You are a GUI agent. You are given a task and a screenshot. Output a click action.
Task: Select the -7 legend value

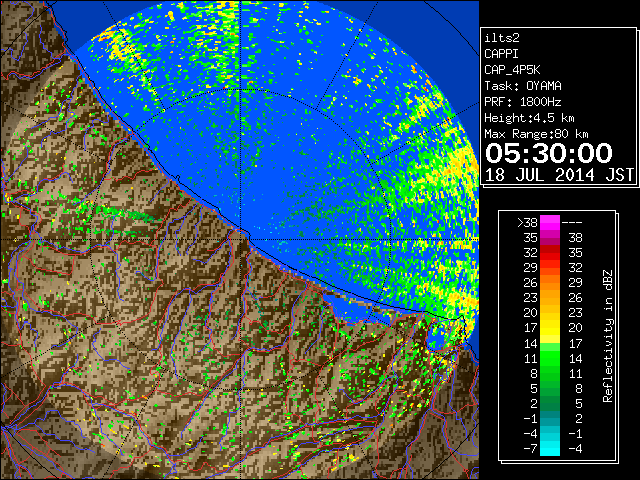point(530,449)
